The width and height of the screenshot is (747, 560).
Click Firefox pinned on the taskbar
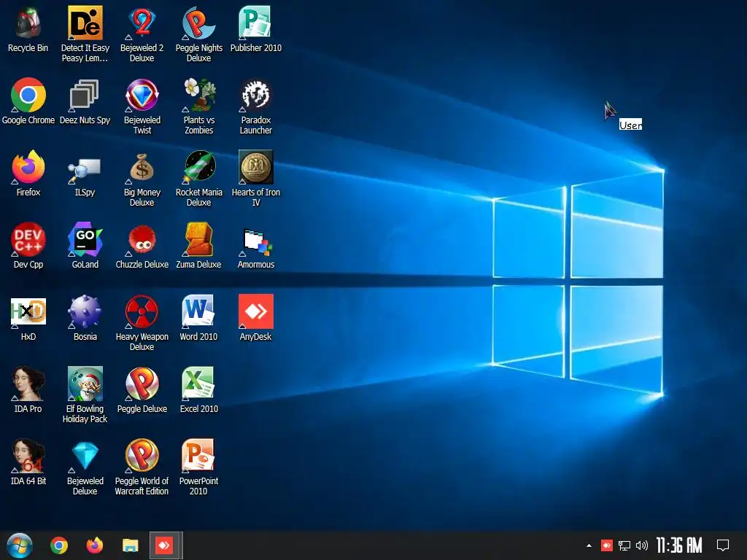(94, 545)
